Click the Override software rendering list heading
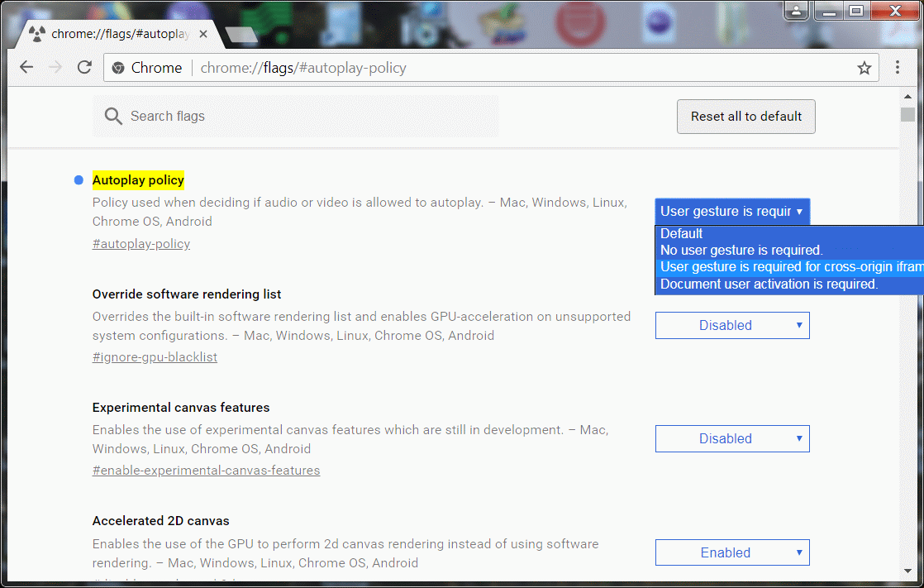 click(x=186, y=294)
